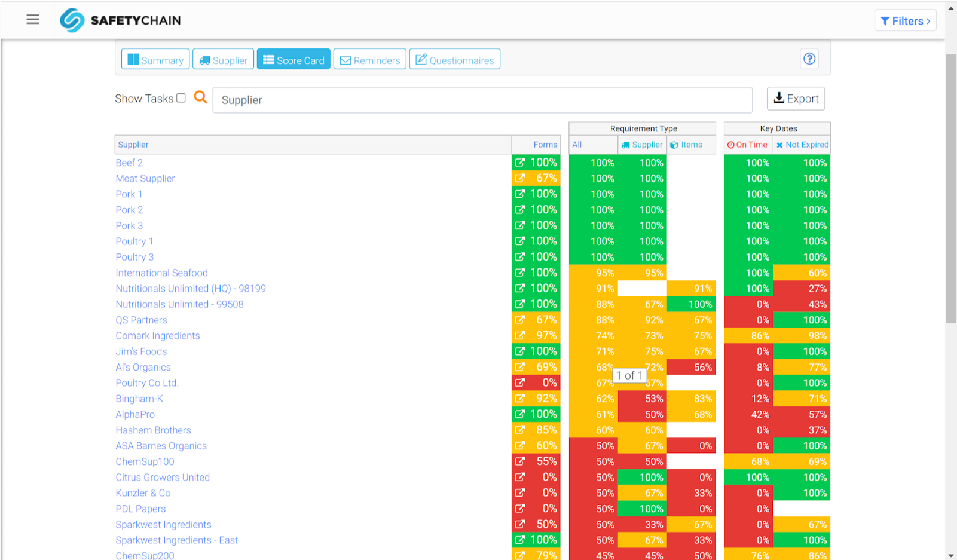This screenshot has width=957, height=560.
Task: Enable the Show Tasks checkbox
Action: point(181,98)
